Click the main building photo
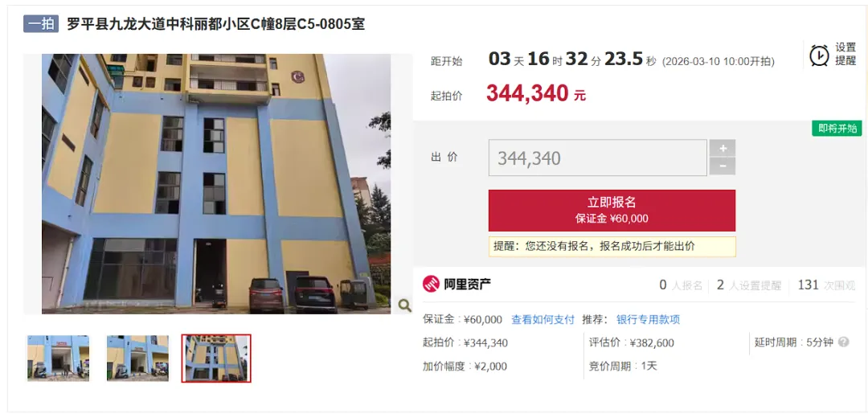Screen dimensions: 868x414 coord(216,184)
